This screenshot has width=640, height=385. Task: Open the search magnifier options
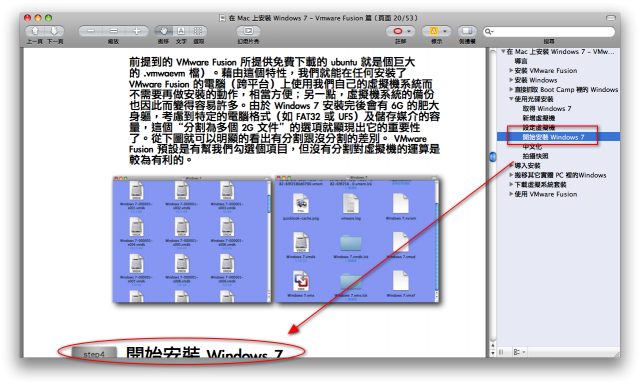(x=489, y=31)
